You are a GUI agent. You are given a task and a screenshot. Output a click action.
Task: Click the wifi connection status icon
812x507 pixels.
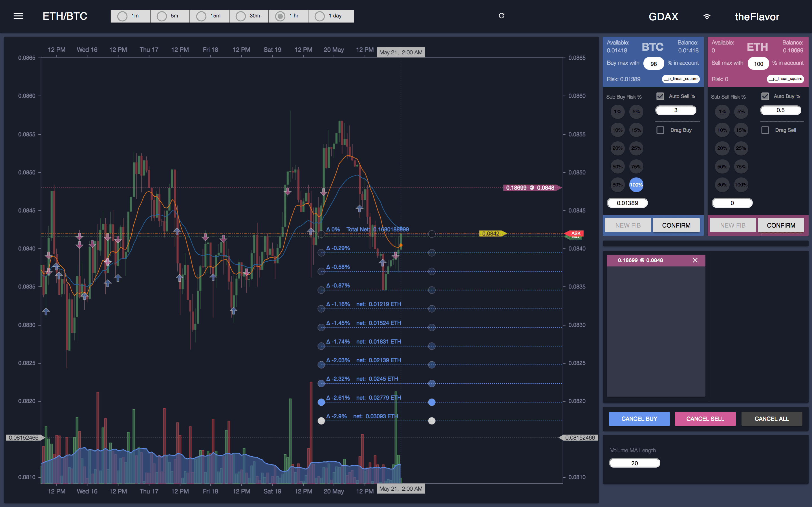click(707, 17)
